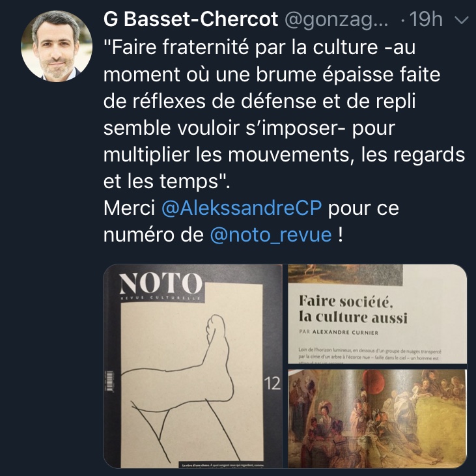Click the 'Faire fraternité par la culture' quote text

tap(241, 48)
